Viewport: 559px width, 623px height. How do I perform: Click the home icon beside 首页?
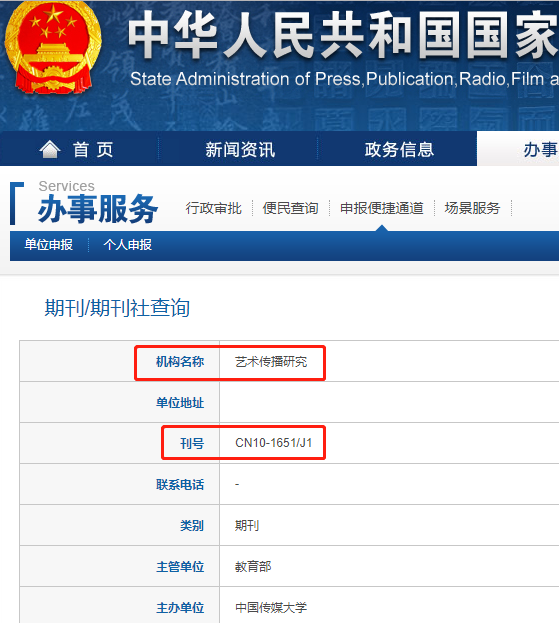pos(50,149)
